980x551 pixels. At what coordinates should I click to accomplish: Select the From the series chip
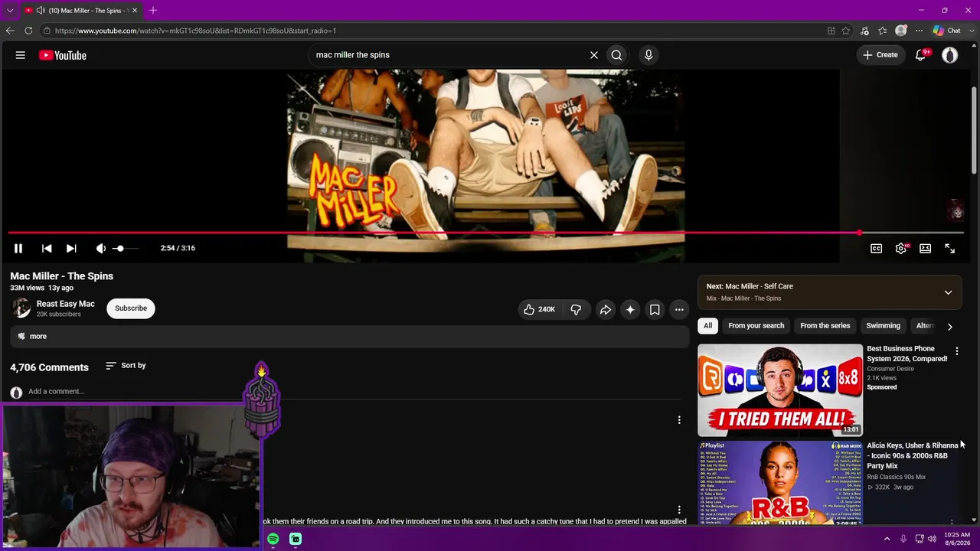click(x=825, y=326)
